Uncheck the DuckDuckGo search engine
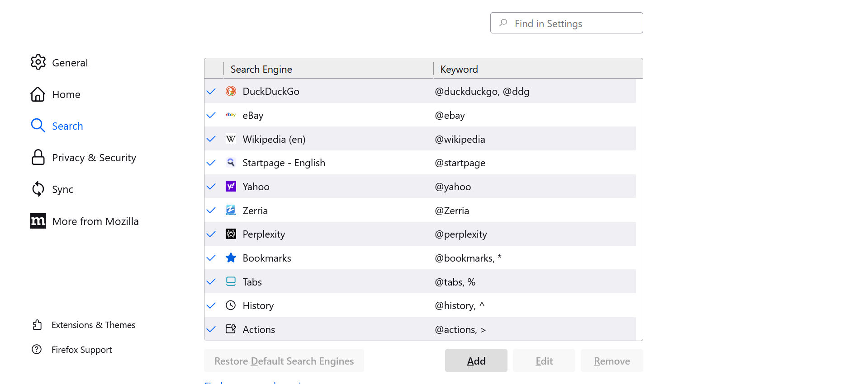 coord(211,91)
